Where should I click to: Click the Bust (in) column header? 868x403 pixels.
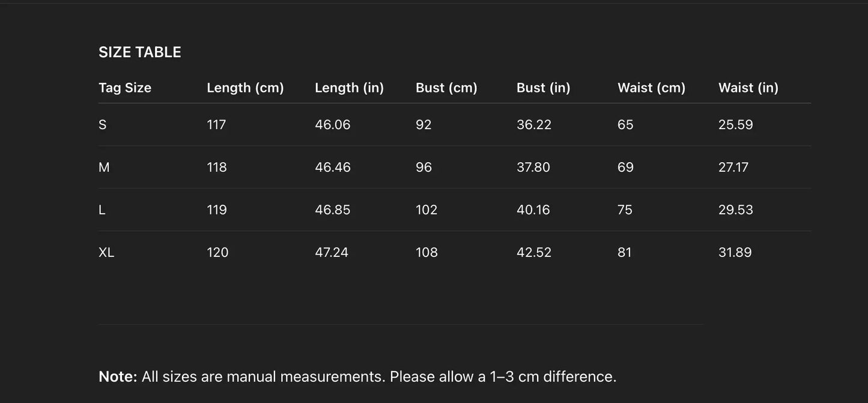[543, 88]
